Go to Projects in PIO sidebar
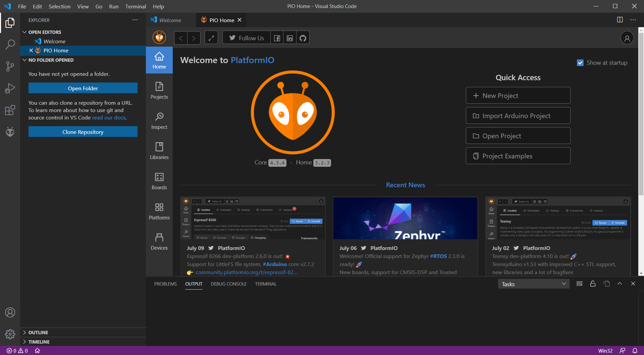The image size is (644, 355). [159, 91]
